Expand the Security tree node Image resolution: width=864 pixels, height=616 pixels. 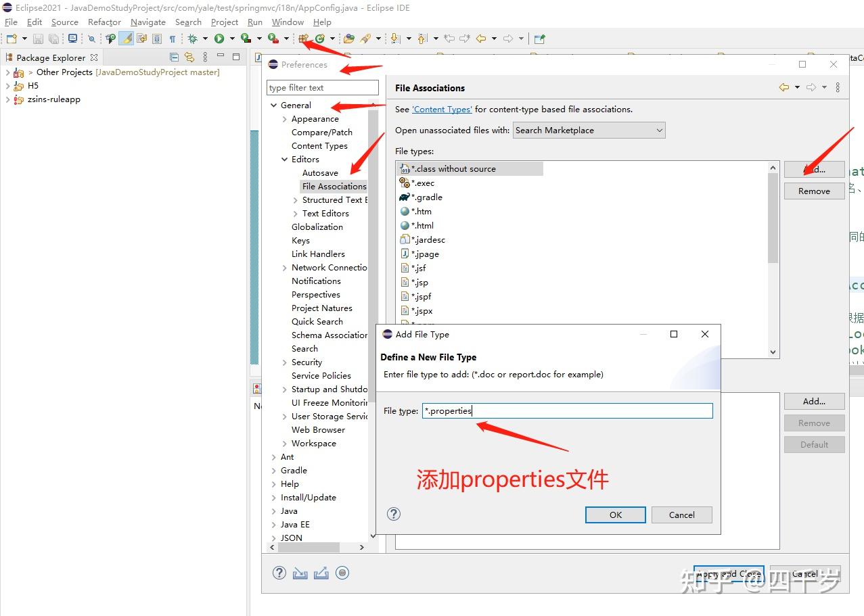(284, 362)
